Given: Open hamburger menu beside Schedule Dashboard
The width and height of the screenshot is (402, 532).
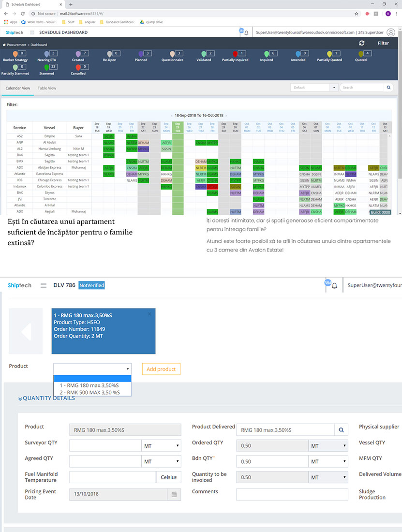Looking at the screenshot, I should pos(32,32).
